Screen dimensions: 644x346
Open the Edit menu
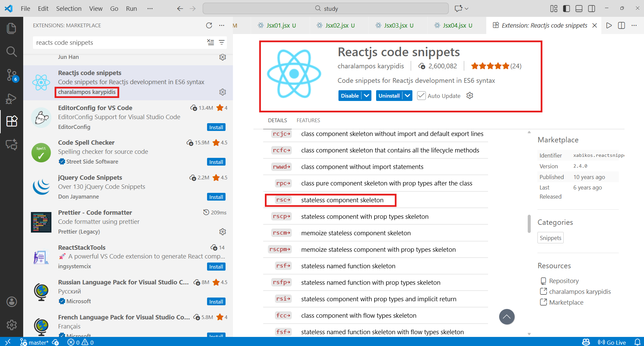[43, 8]
